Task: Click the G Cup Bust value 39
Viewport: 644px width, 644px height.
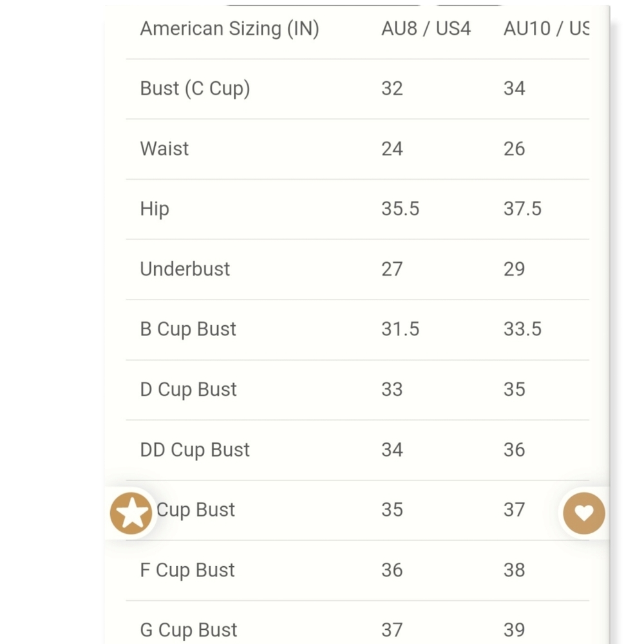Action: click(x=514, y=630)
